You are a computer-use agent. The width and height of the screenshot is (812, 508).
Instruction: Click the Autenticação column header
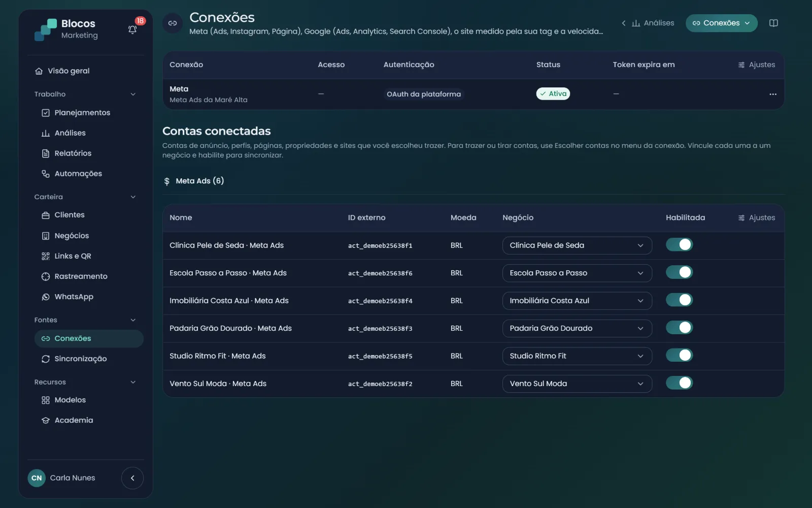(409, 65)
